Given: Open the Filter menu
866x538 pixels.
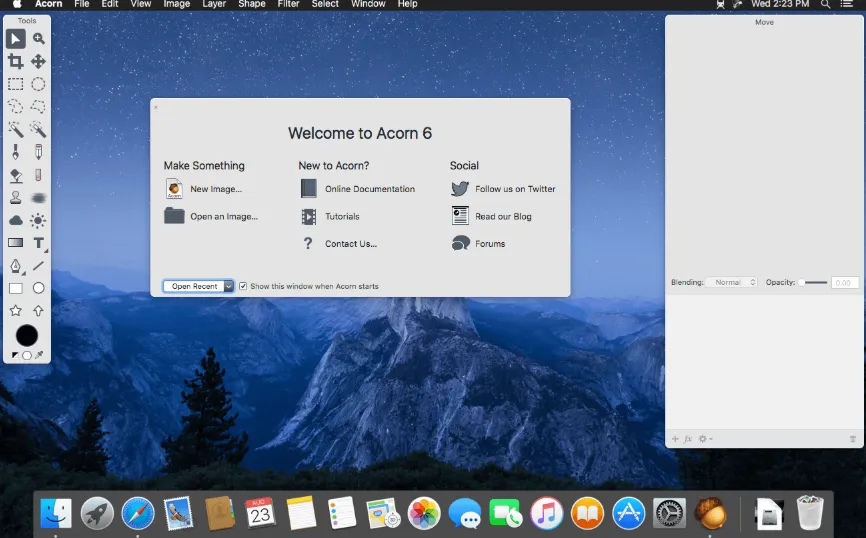Looking at the screenshot, I should pyautogui.click(x=288, y=4).
